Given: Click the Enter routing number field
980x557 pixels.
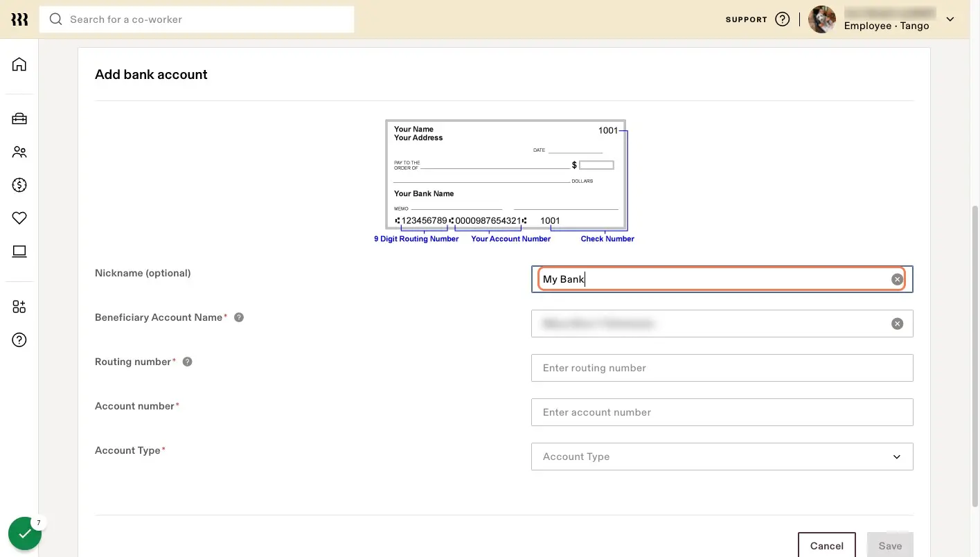Looking at the screenshot, I should [x=722, y=368].
